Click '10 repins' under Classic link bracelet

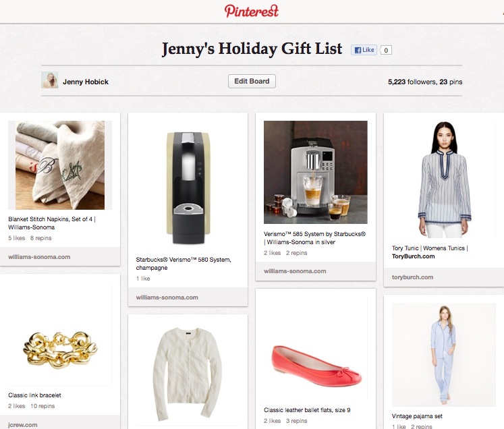tap(43, 406)
